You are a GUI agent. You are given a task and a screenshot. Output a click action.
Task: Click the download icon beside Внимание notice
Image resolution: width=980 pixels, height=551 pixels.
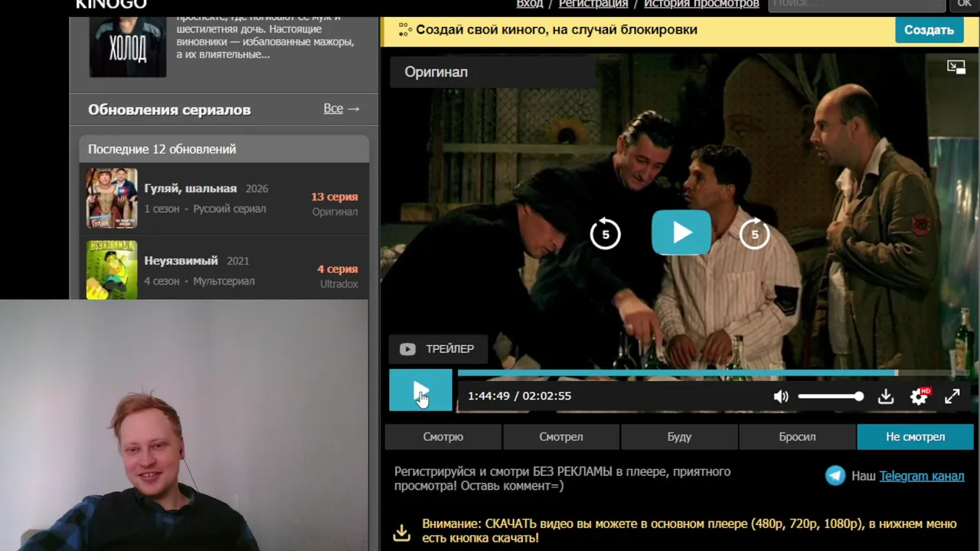(402, 532)
